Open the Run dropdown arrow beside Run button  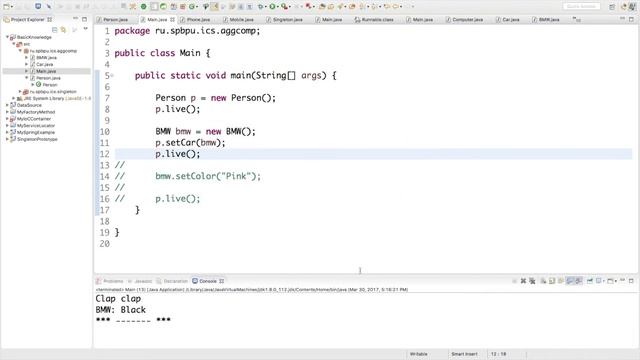click(x=278, y=7)
